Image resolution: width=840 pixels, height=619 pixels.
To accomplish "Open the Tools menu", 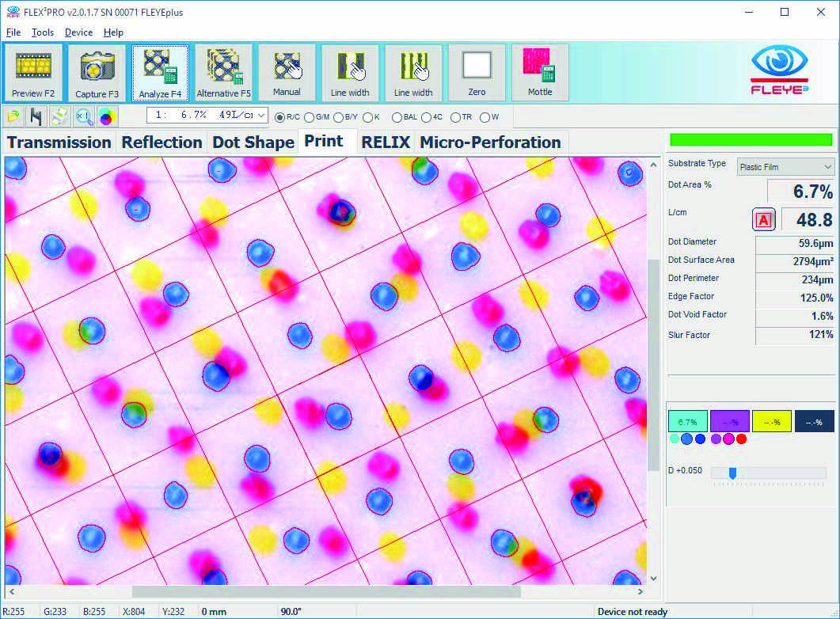I will [43, 32].
